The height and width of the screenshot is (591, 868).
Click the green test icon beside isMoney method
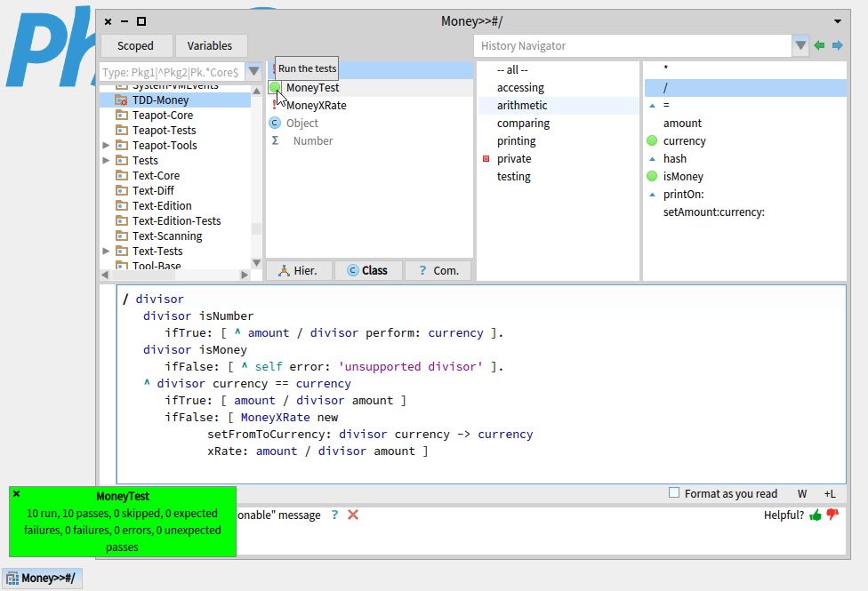(652, 176)
